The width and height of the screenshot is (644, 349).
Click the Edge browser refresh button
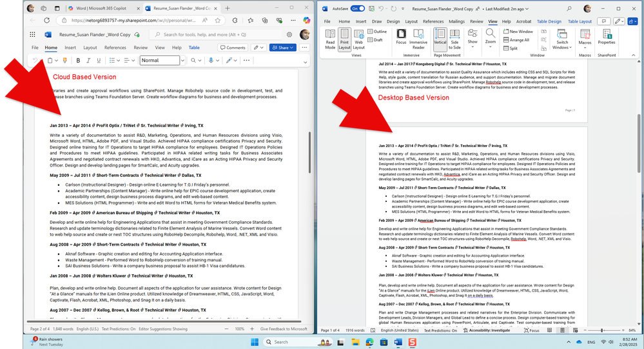(x=47, y=20)
